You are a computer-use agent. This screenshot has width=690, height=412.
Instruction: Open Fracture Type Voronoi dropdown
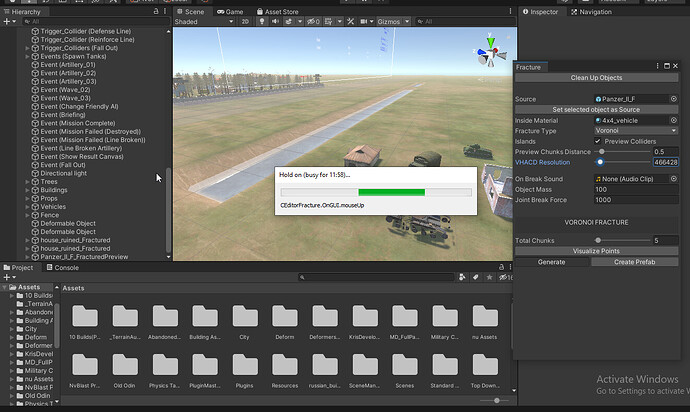(x=636, y=131)
